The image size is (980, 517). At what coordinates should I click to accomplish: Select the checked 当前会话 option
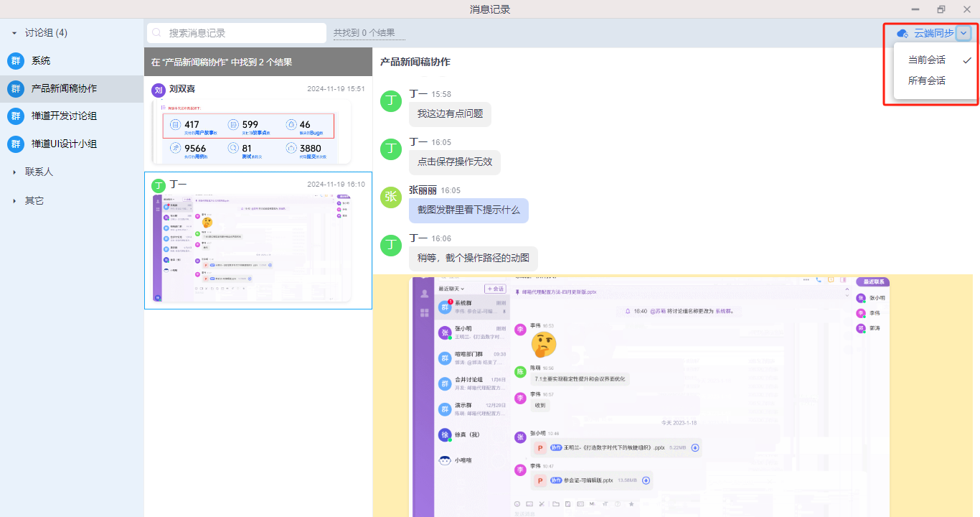pyautogui.click(x=927, y=60)
